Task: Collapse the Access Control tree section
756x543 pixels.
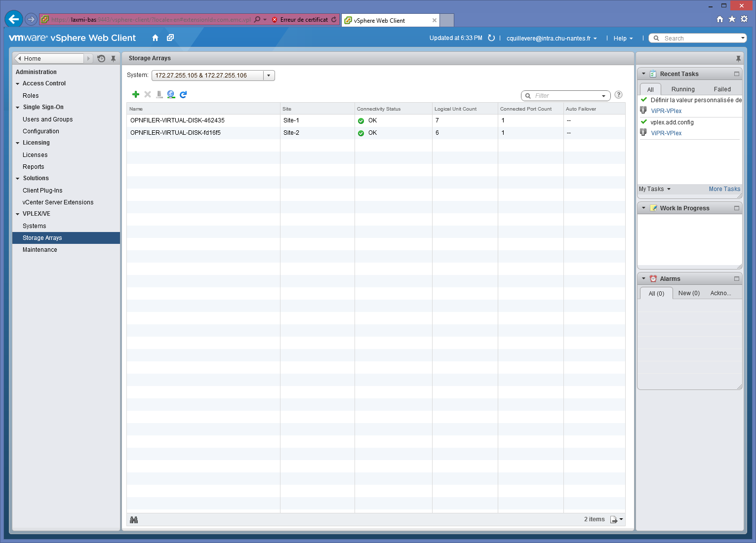Action: click(x=18, y=84)
